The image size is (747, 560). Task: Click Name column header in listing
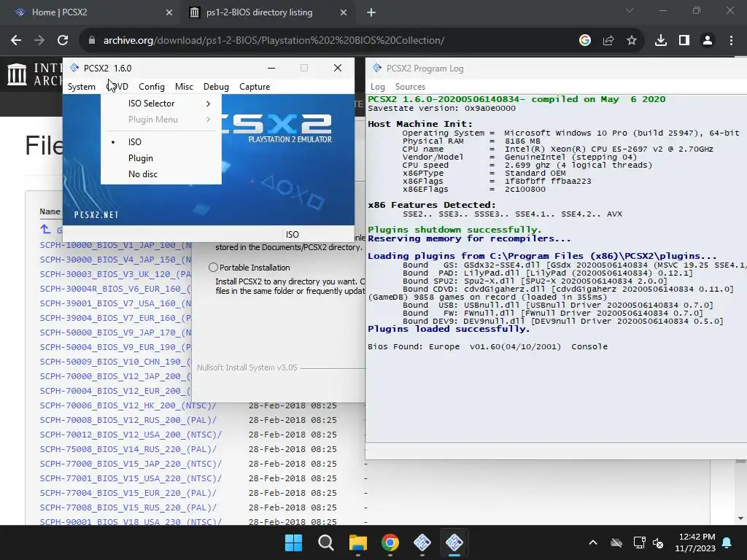click(50, 211)
